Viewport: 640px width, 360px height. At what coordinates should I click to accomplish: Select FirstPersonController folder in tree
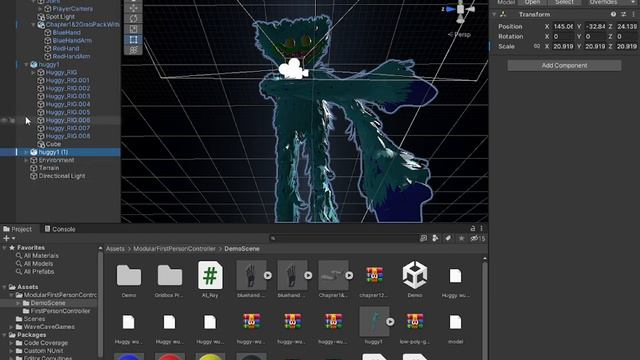pyautogui.click(x=60, y=311)
